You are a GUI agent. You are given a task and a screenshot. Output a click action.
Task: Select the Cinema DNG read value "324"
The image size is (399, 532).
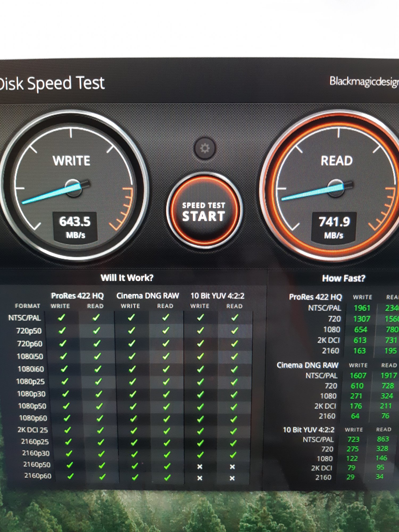click(387, 396)
